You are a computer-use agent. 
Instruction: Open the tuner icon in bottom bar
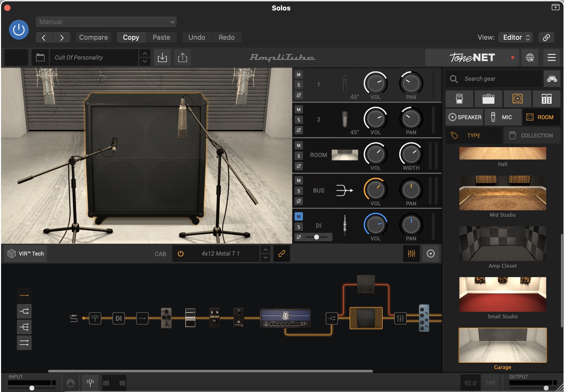click(x=90, y=383)
